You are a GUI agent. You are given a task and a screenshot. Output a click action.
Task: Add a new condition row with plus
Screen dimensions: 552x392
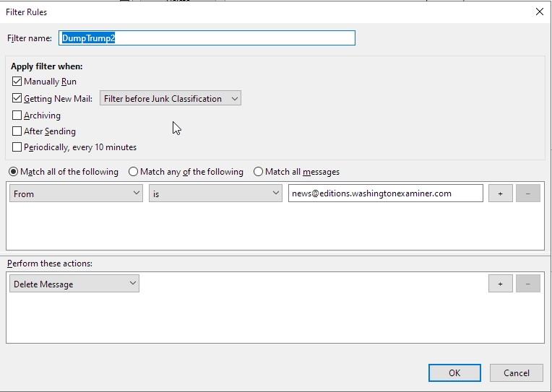(500, 193)
